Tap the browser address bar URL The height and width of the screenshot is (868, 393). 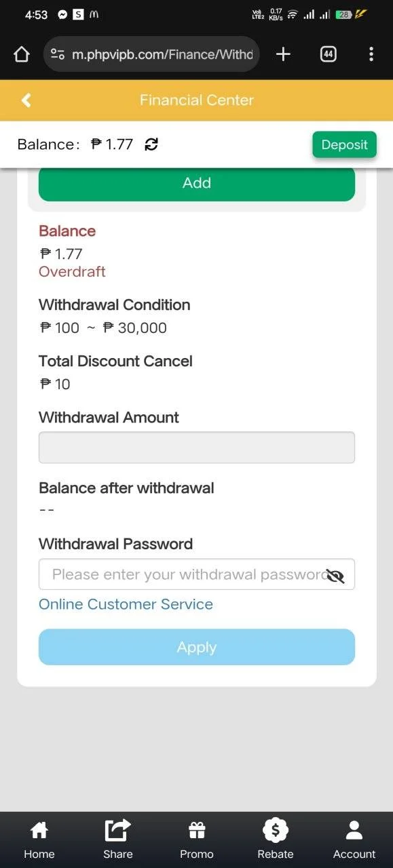[162, 55]
